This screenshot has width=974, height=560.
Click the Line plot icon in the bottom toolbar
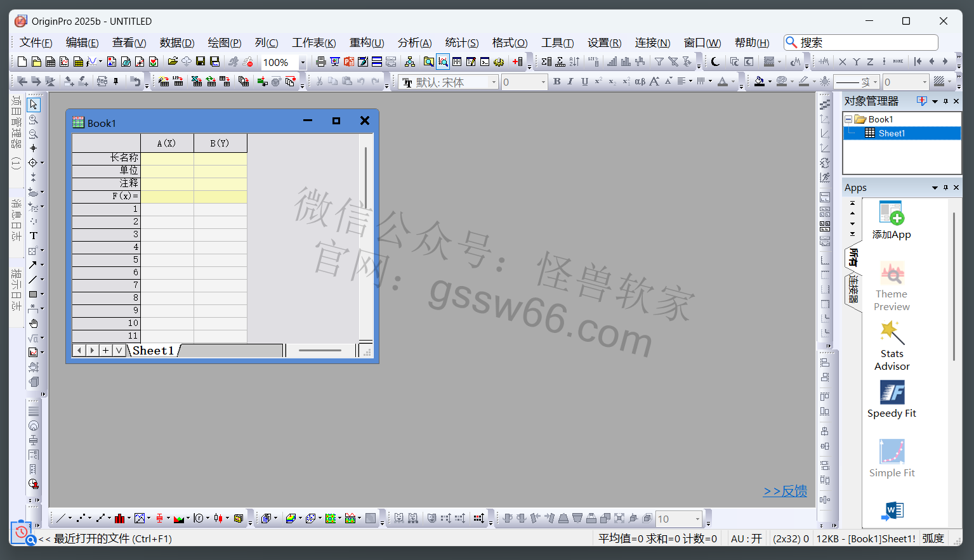tap(60, 518)
